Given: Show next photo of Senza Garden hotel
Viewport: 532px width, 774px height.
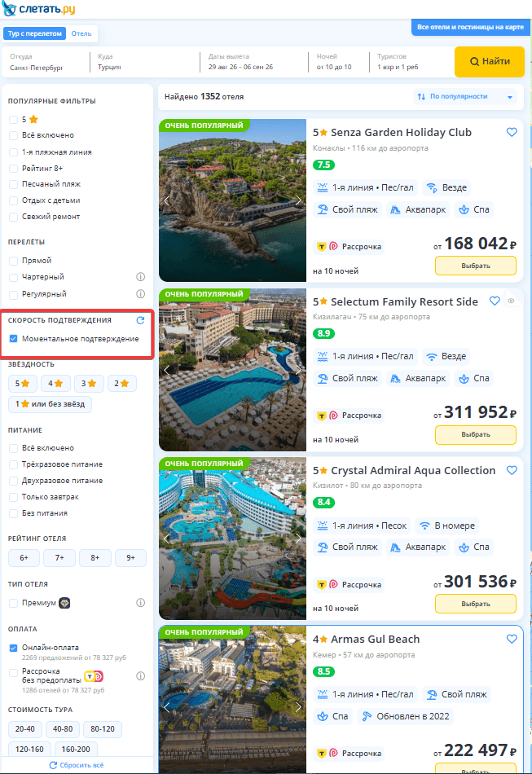Looking at the screenshot, I should click(298, 200).
